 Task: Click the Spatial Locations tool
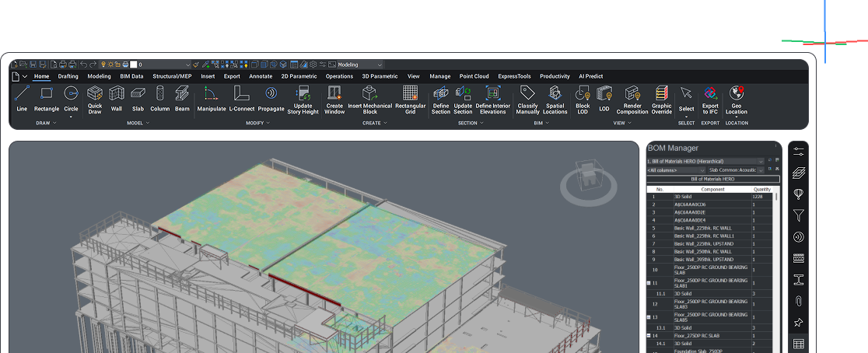click(x=555, y=100)
